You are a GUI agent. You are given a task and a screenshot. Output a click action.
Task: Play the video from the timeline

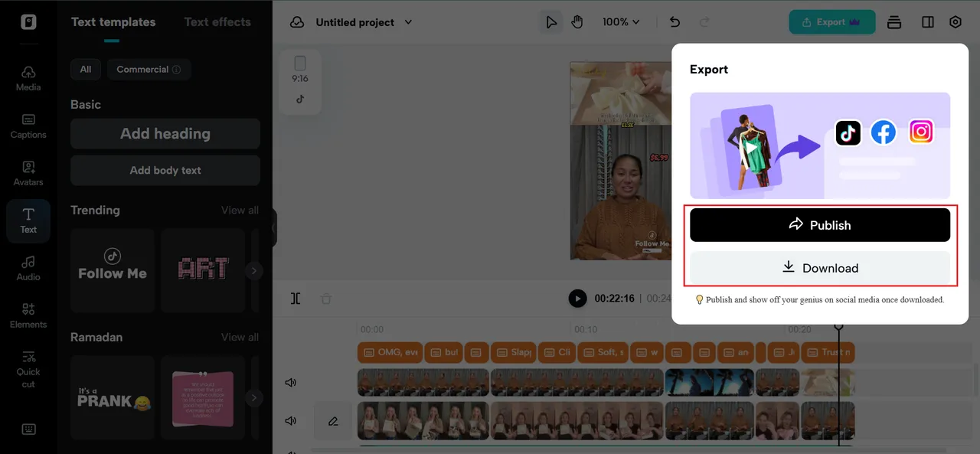pos(577,299)
